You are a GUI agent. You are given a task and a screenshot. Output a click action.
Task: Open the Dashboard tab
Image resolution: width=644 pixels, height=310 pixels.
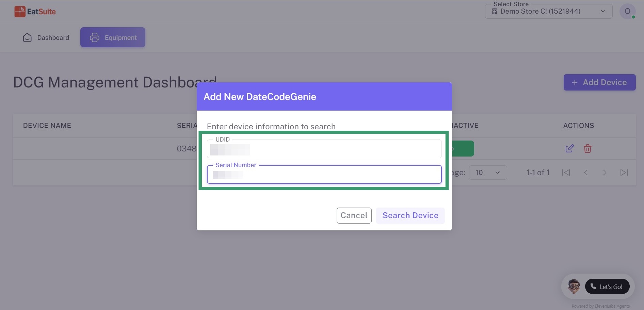[46, 37]
